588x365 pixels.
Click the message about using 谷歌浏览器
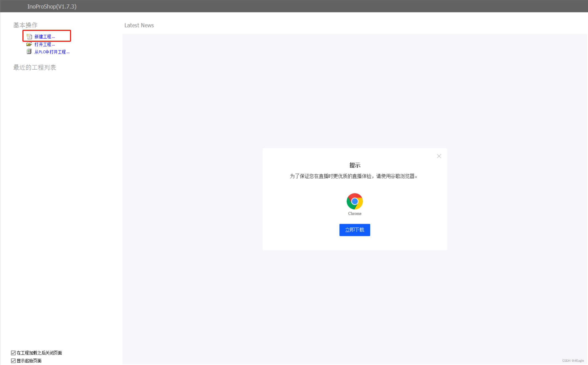[354, 176]
